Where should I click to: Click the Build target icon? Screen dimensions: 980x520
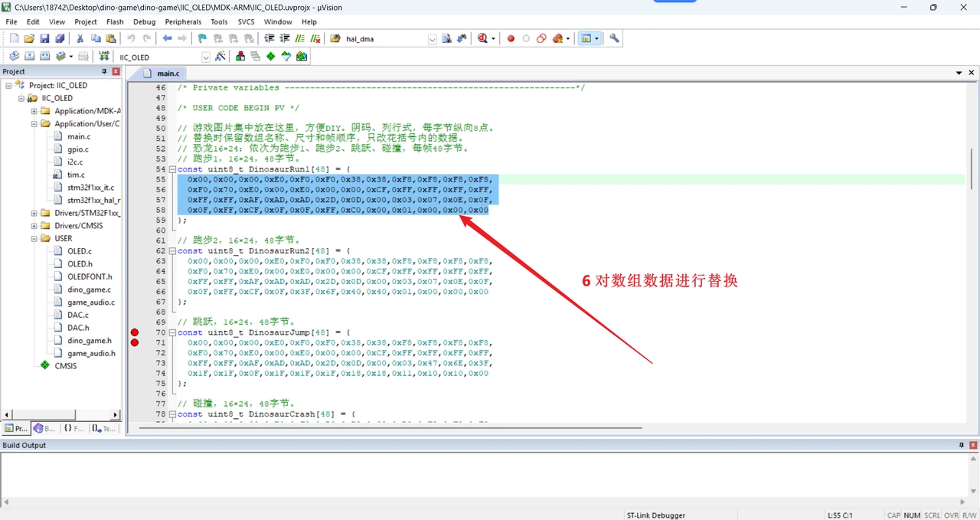29,57
